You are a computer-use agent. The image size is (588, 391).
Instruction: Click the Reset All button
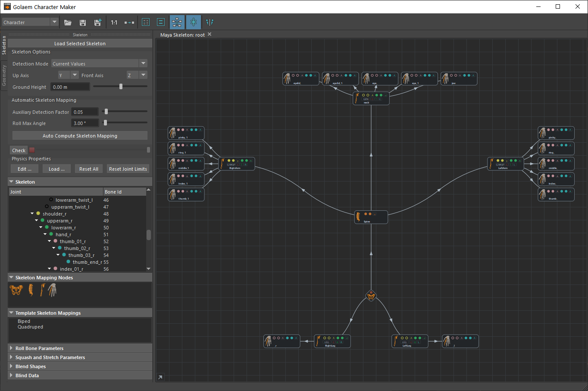(89, 169)
